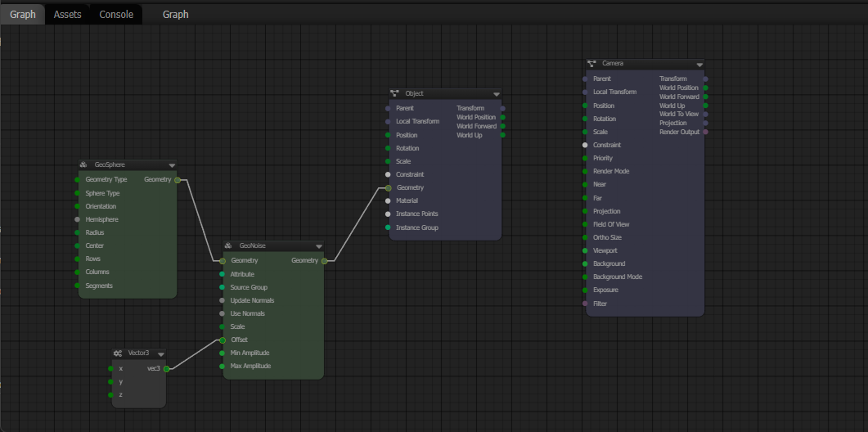Toggle Update Normals on GeoNoise node
This screenshot has height=432, width=868.
[x=222, y=300]
